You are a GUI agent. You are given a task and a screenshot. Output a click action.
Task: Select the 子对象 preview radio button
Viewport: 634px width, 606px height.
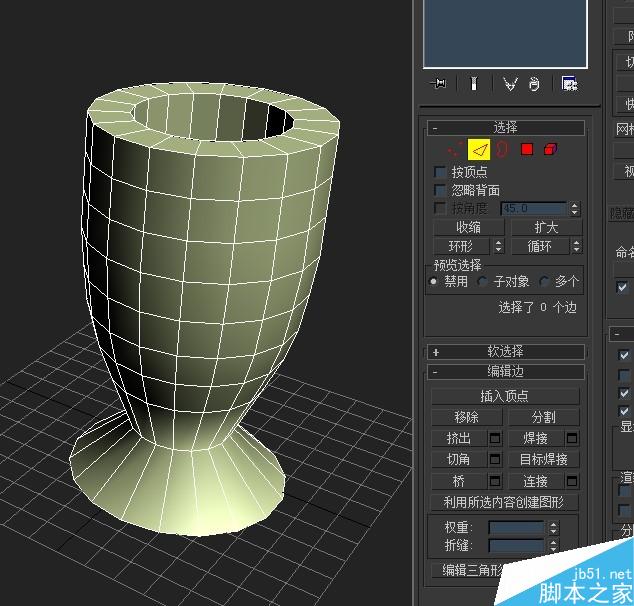point(482,282)
